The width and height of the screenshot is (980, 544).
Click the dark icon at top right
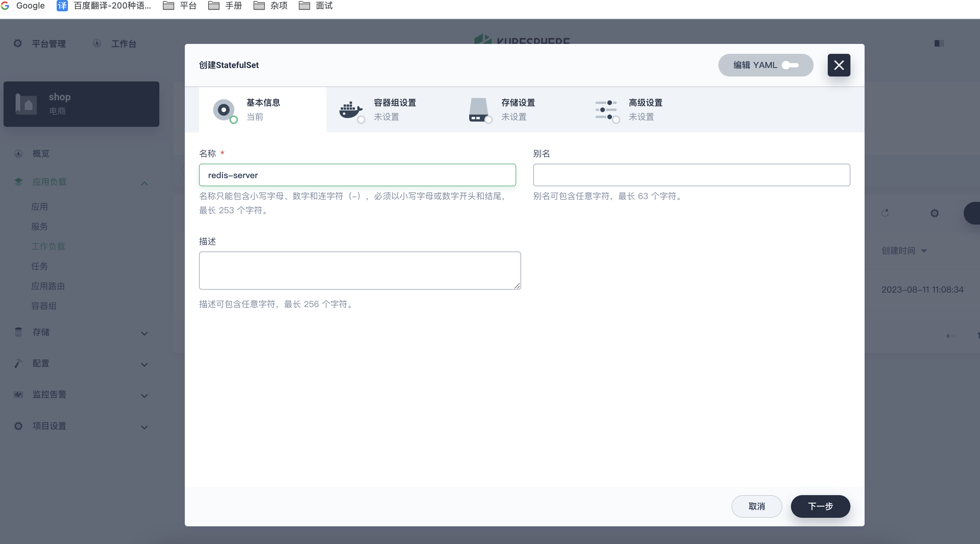pos(939,43)
